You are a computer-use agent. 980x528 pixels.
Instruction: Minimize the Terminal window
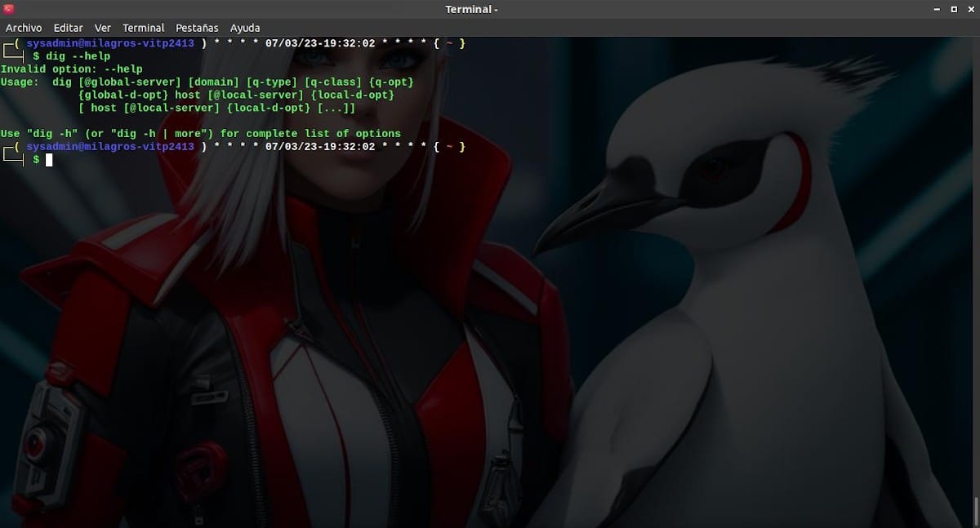[937, 9]
